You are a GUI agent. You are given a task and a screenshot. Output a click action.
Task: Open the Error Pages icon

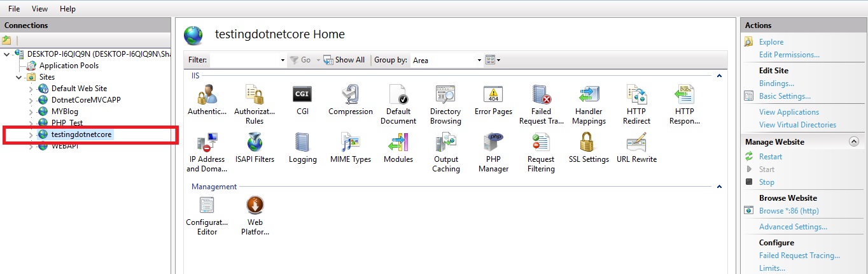tap(493, 101)
